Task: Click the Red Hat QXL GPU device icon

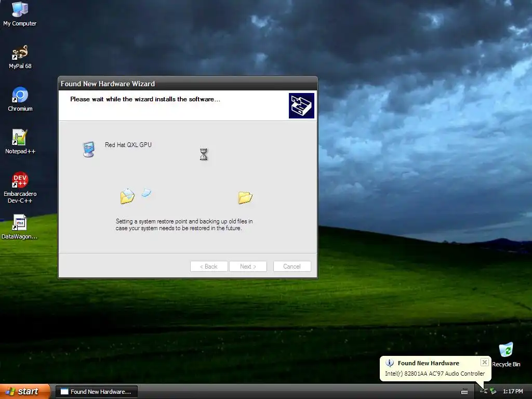Action: 88,149
